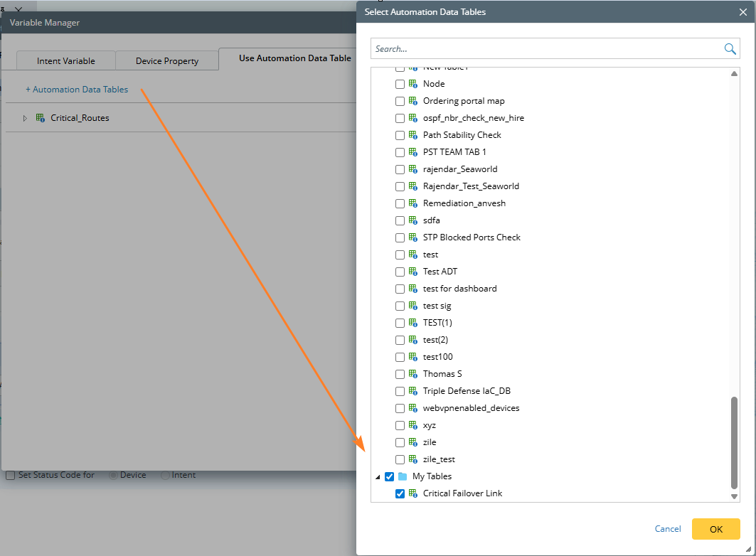Screen dimensions: 756x556
Task: Click the scrollbar down arrow
Action: 734,496
